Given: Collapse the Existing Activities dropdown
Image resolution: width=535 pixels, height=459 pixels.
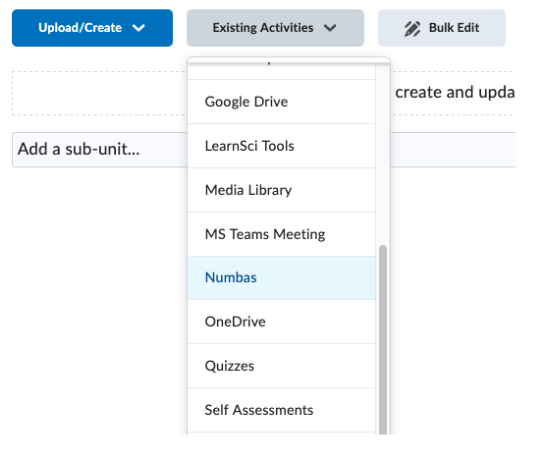Looking at the screenshot, I should click(275, 28).
